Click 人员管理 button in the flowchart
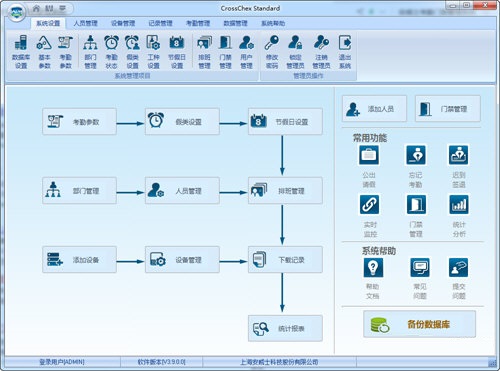This screenshot has height=371, width=500. click(x=182, y=191)
